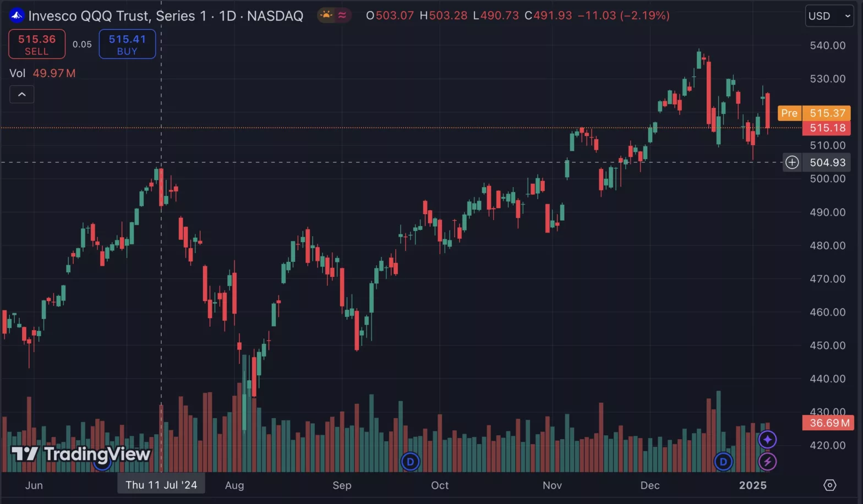863x504 pixels.
Task: Click the Aug label on the time axis
Action: tap(234, 485)
